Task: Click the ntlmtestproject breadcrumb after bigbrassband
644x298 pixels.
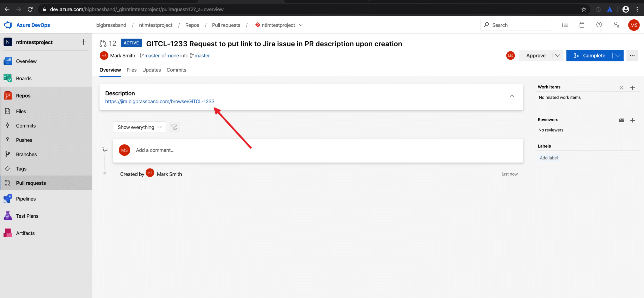Action: point(156,25)
